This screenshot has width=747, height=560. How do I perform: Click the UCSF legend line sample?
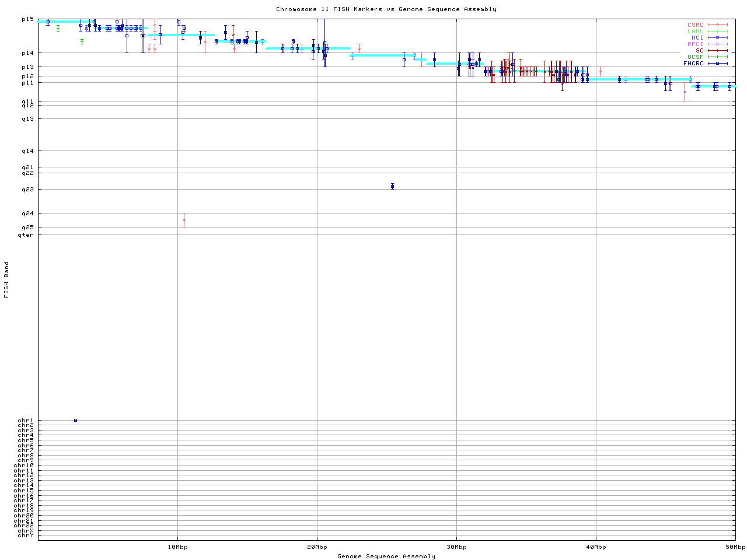(717, 57)
